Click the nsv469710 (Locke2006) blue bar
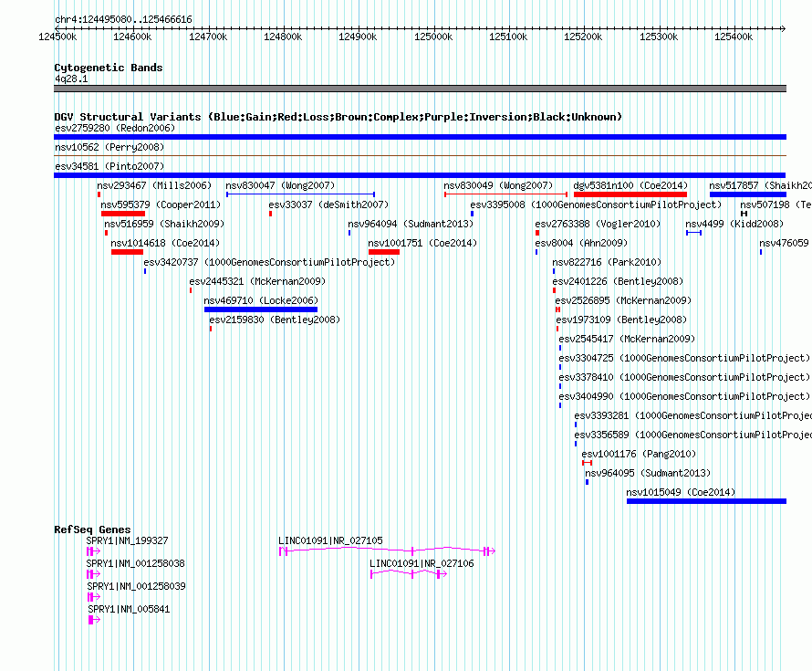The height and width of the screenshot is (671, 812). pyautogui.click(x=261, y=309)
